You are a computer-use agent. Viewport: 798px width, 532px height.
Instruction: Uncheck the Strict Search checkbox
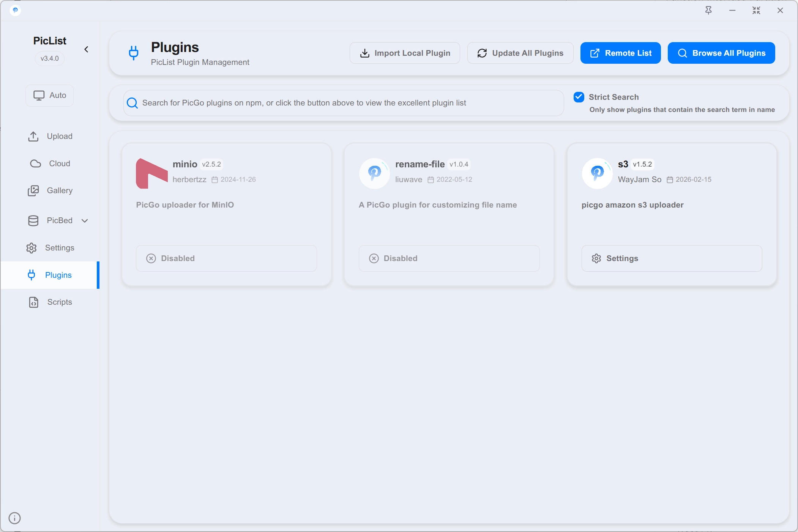point(579,97)
